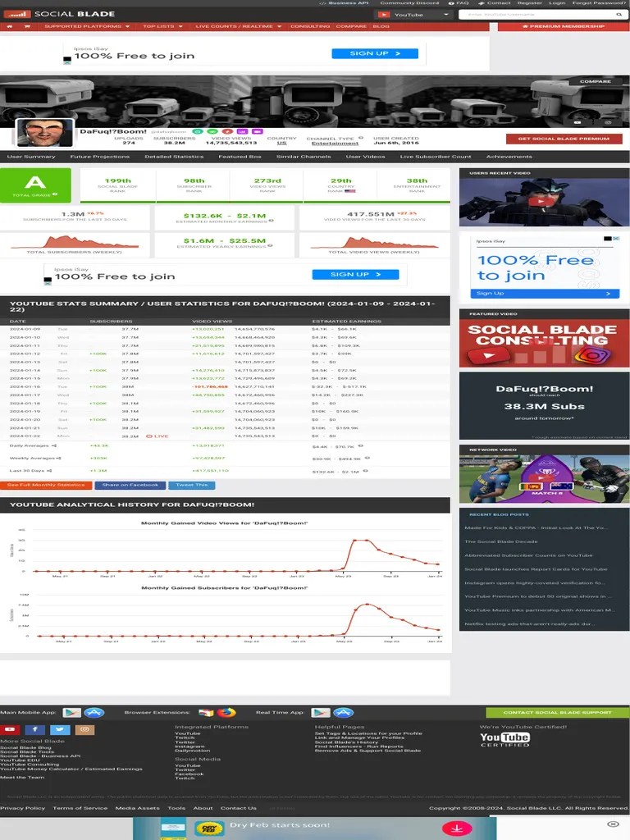Open the User Videos tab
630x840 pixels.
365,157
